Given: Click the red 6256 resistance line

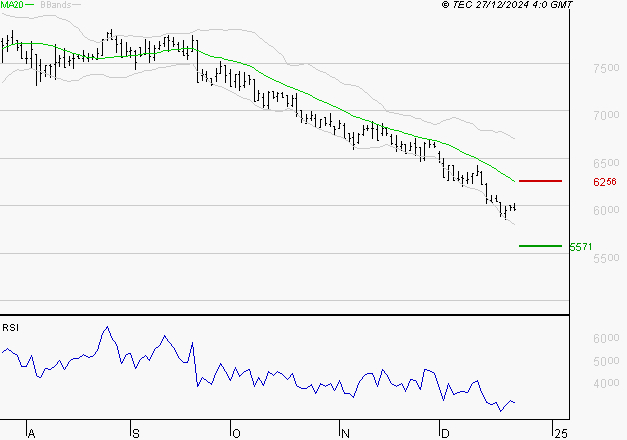Looking at the screenshot, I should [540, 181].
